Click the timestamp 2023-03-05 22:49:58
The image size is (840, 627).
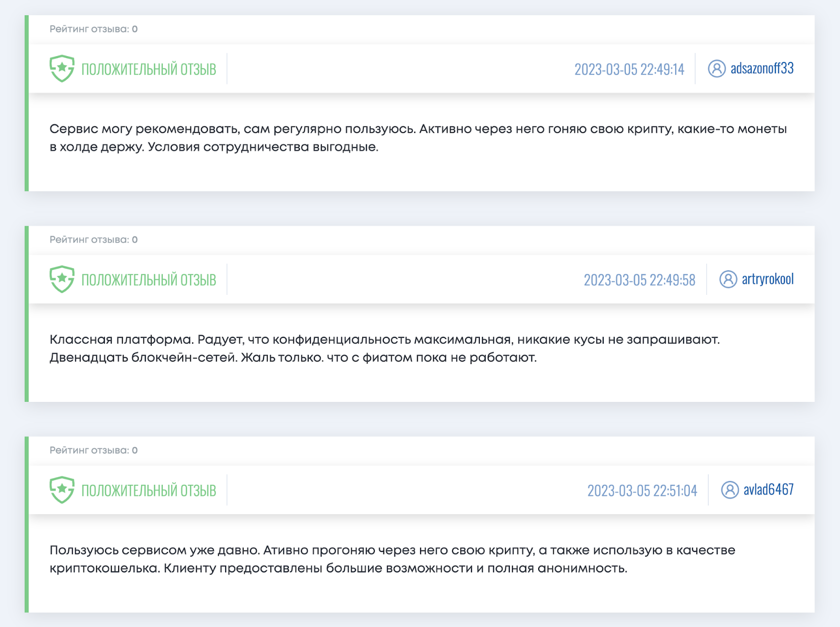639,280
